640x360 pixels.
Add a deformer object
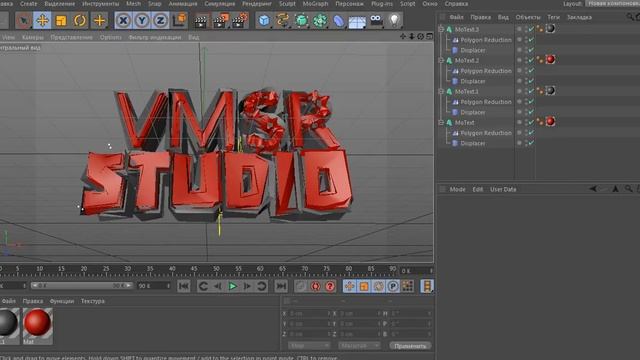(x=338, y=20)
